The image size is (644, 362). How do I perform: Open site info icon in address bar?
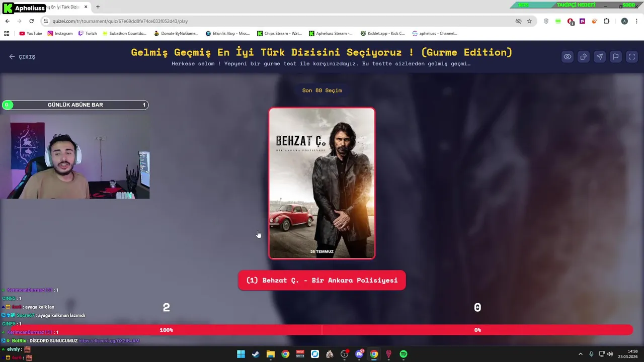click(46, 21)
